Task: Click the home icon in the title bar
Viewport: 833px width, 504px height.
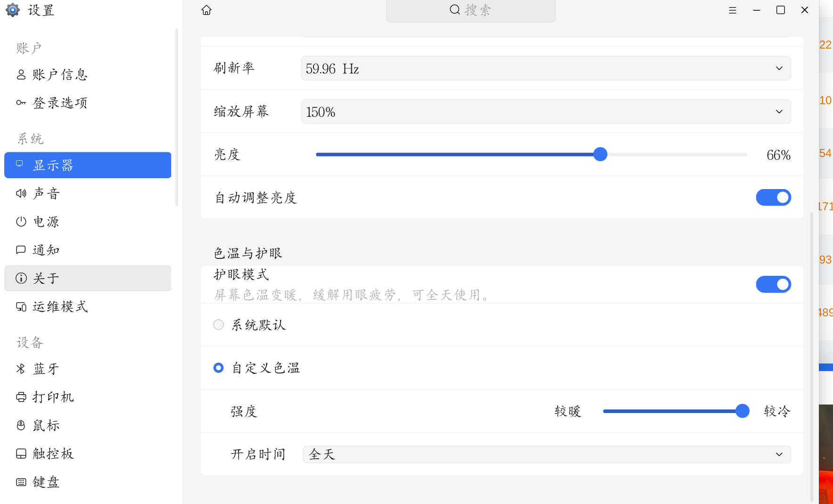Action: pos(206,10)
